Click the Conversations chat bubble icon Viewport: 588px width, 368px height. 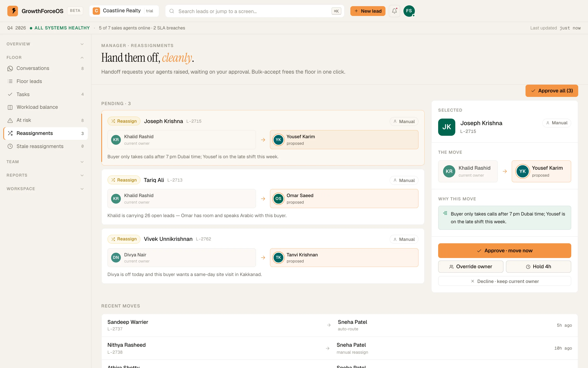click(x=10, y=68)
